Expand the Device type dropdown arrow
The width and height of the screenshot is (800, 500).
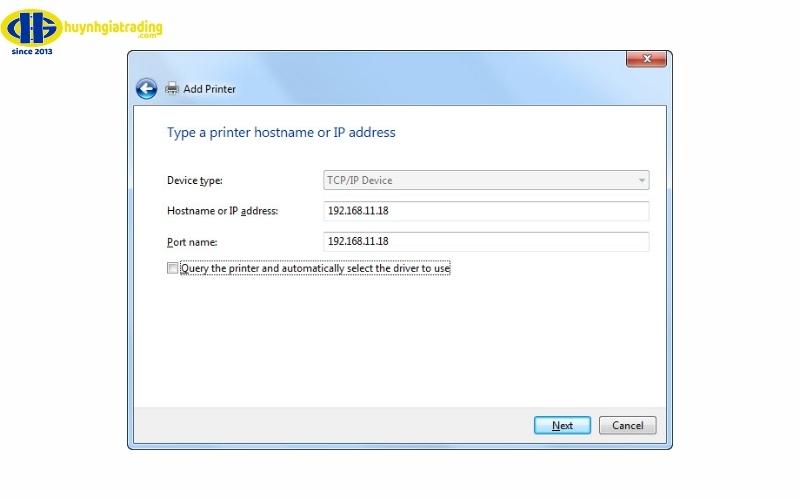(x=641, y=180)
